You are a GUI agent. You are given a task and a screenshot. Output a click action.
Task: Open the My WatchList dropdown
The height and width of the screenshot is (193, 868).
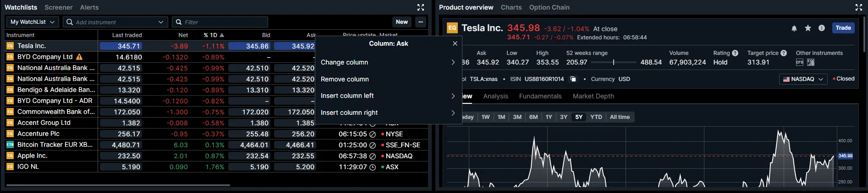click(33, 22)
